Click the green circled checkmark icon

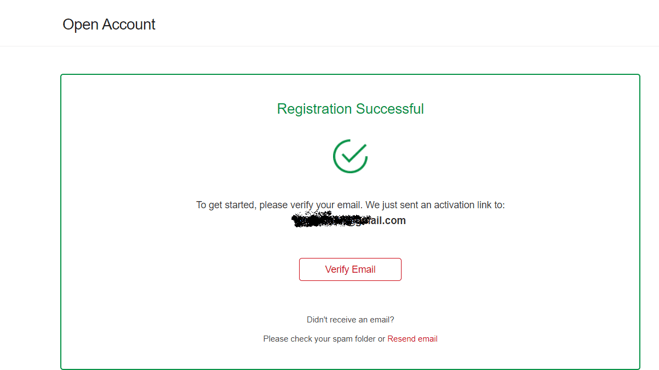pos(350,156)
